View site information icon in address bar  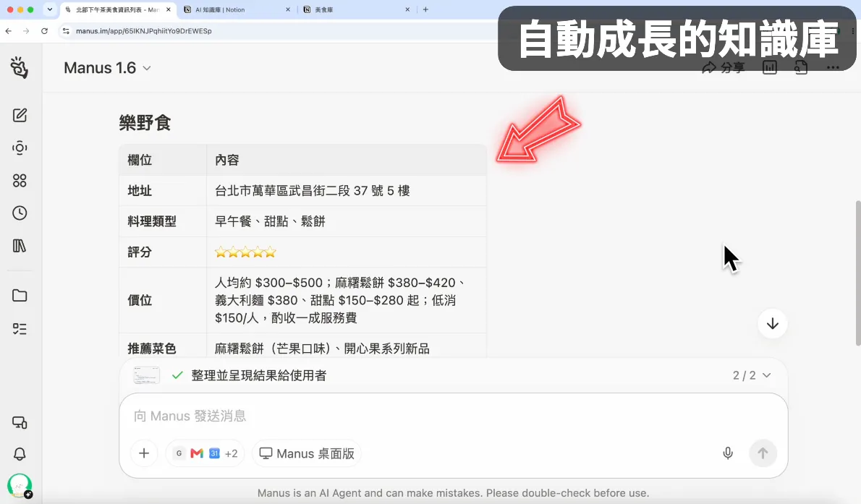[66, 31]
